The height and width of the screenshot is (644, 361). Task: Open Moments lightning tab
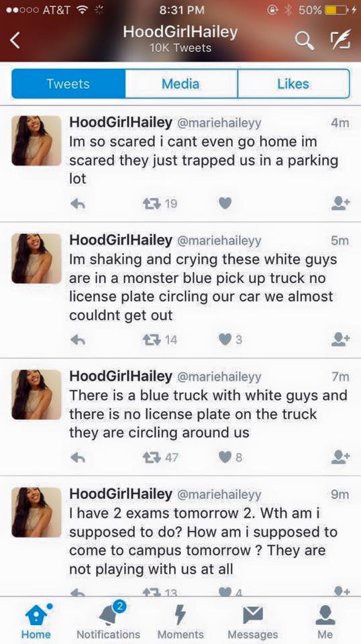point(180,620)
